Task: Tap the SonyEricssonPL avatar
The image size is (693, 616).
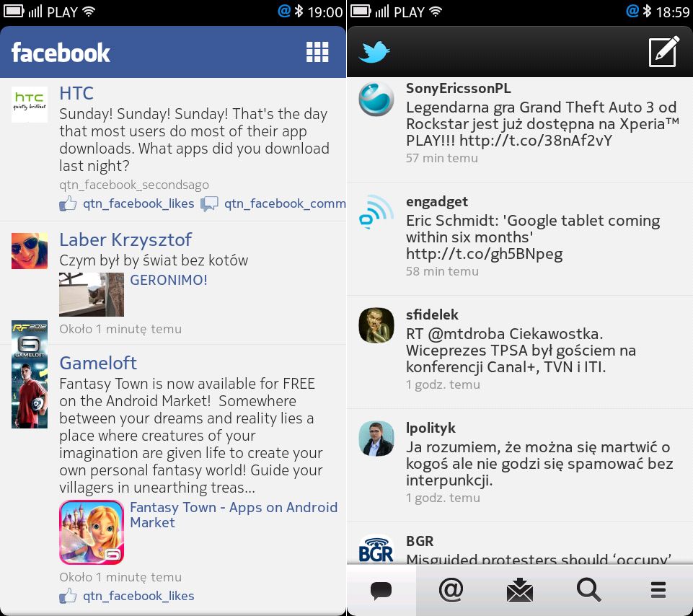Action: click(x=376, y=99)
